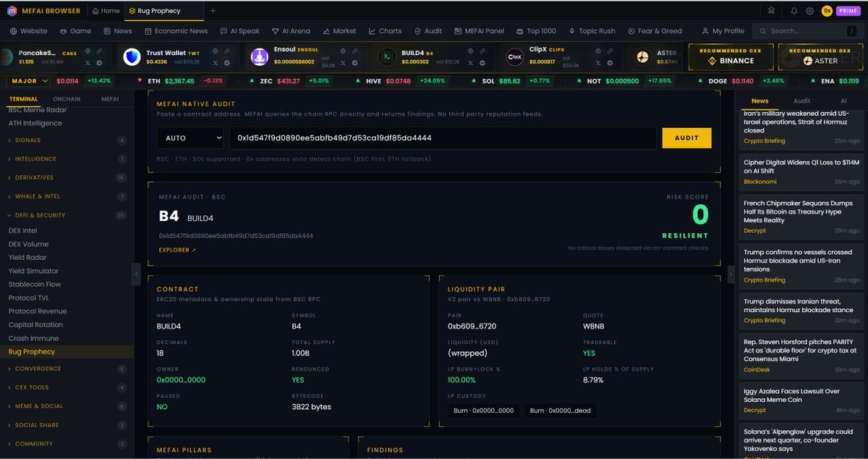Open Economic News in the top navigation
The height and width of the screenshot is (459, 868).
(x=176, y=31)
